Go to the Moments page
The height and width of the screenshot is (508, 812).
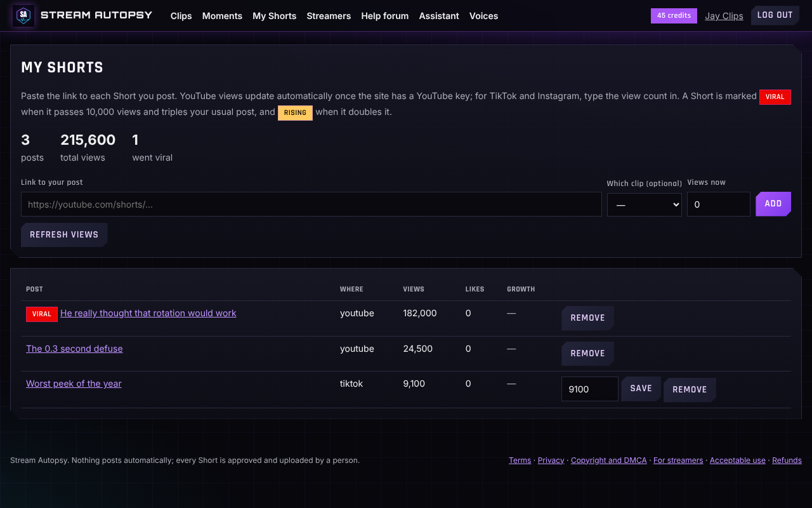pyautogui.click(x=222, y=16)
